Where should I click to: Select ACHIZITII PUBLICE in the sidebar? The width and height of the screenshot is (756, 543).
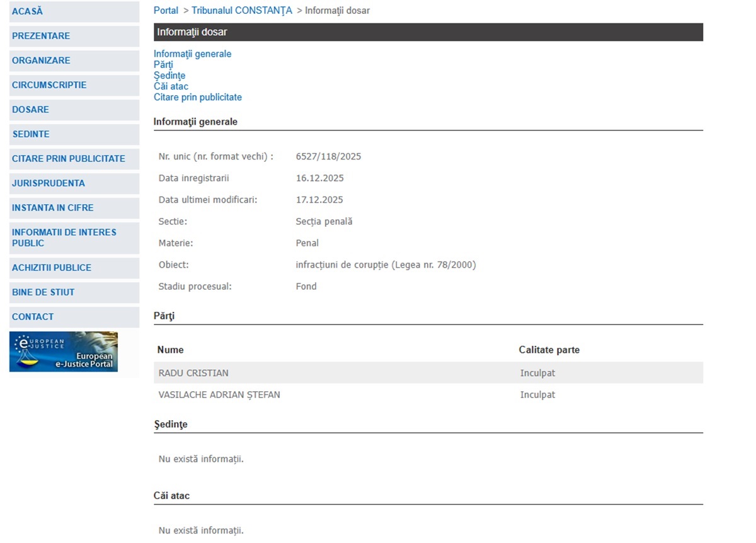(74, 268)
